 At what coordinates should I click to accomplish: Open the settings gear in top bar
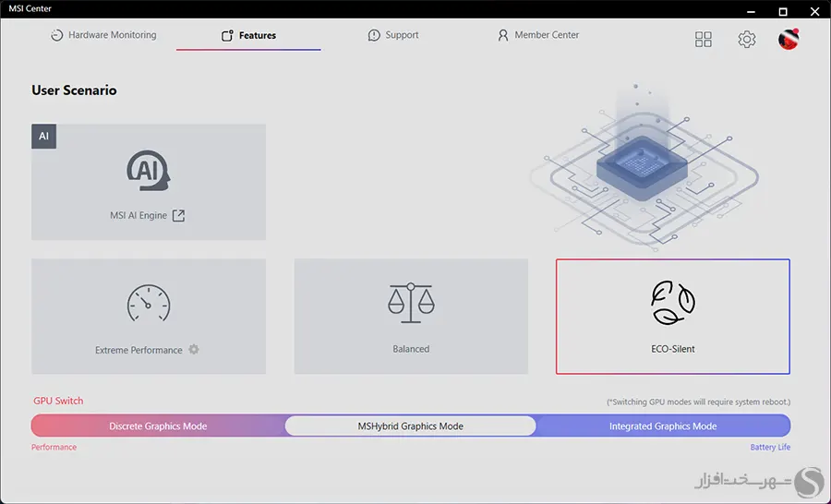coord(747,39)
